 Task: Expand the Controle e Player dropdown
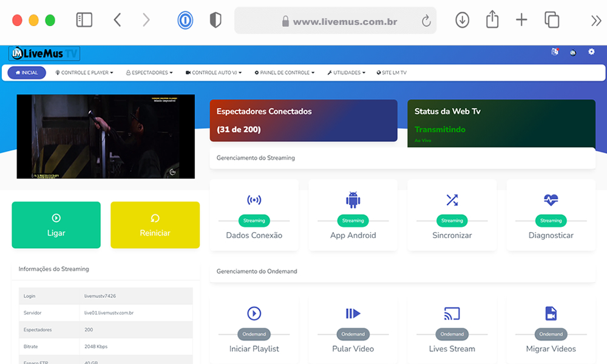(x=84, y=73)
